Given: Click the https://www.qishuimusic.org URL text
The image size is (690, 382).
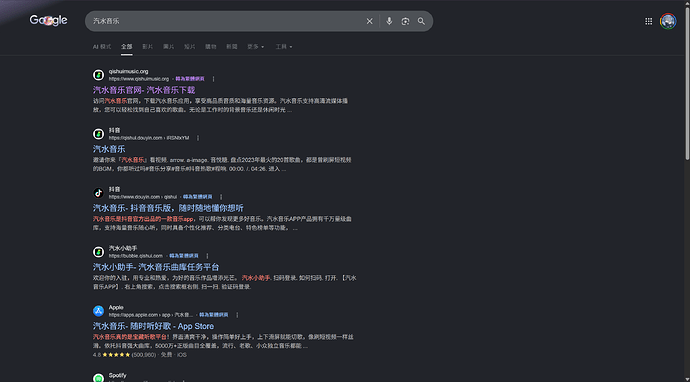Looking at the screenshot, I should pos(139,79).
